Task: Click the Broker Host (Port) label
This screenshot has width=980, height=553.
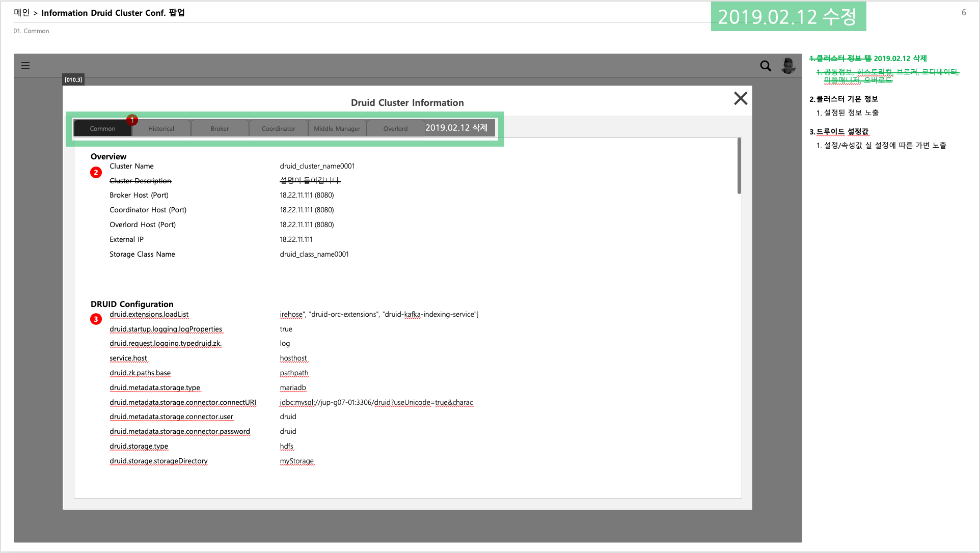Action: 139,195
